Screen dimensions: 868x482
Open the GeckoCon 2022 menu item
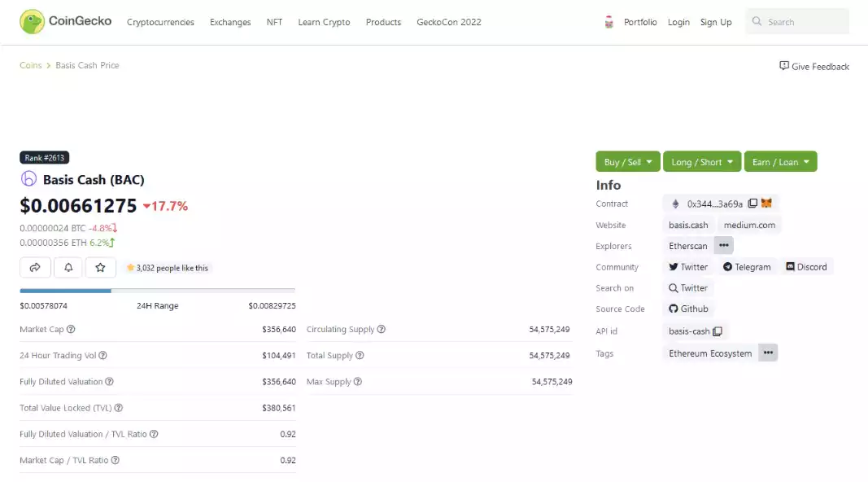tap(449, 22)
